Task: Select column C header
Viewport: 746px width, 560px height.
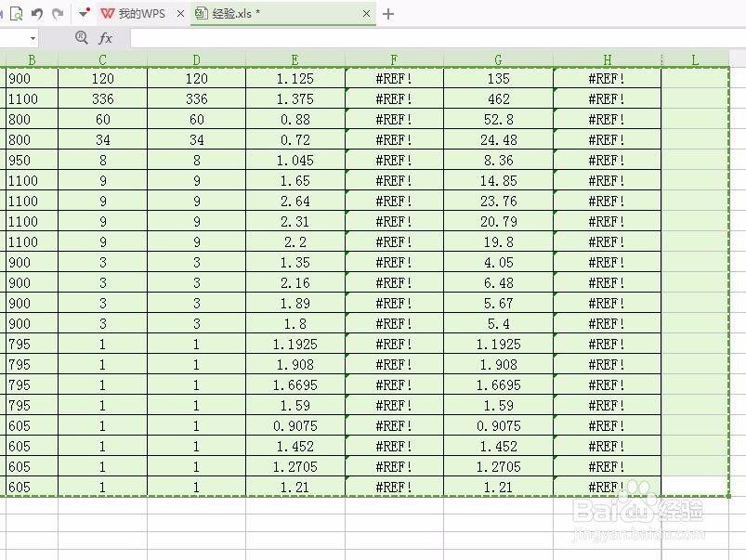Action: [x=102, y=60]
